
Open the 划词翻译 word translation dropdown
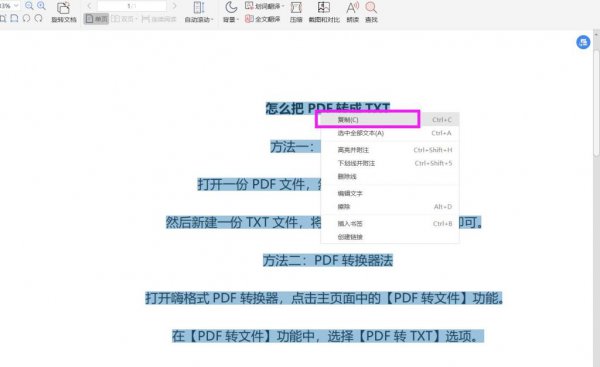pyautogui.click(x=264, y=6)
